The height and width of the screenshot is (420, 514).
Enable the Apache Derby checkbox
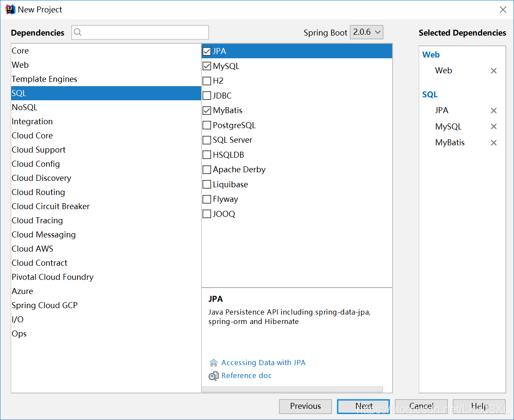click(207, 170)
